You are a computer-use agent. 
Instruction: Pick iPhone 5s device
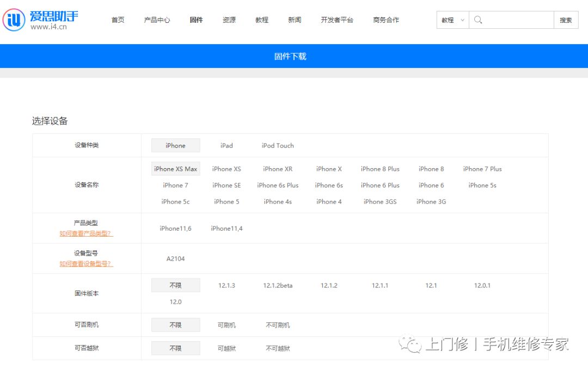[x=482, y=185]
